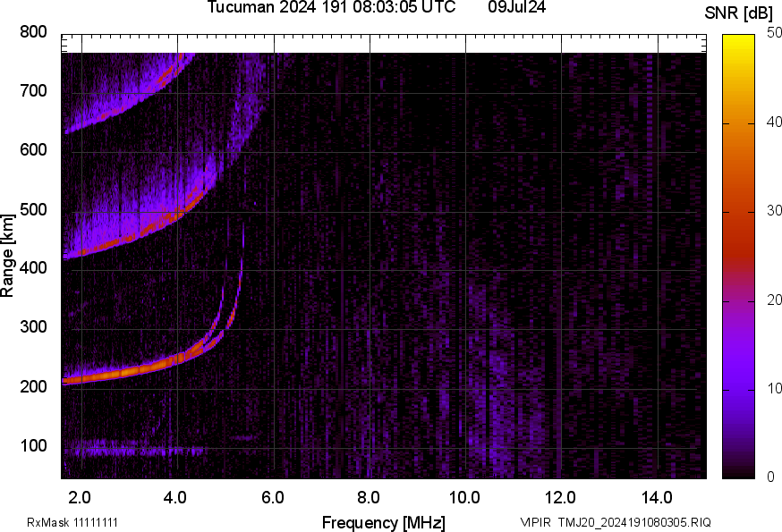Click the colorbar tick label '0'
Screen dimensions: 782x532
coord(770,477)
